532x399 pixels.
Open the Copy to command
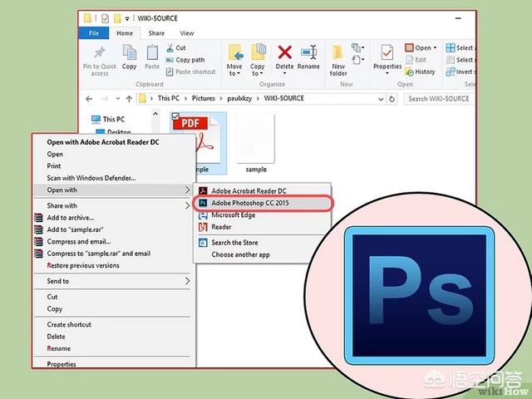coord(258,61)
